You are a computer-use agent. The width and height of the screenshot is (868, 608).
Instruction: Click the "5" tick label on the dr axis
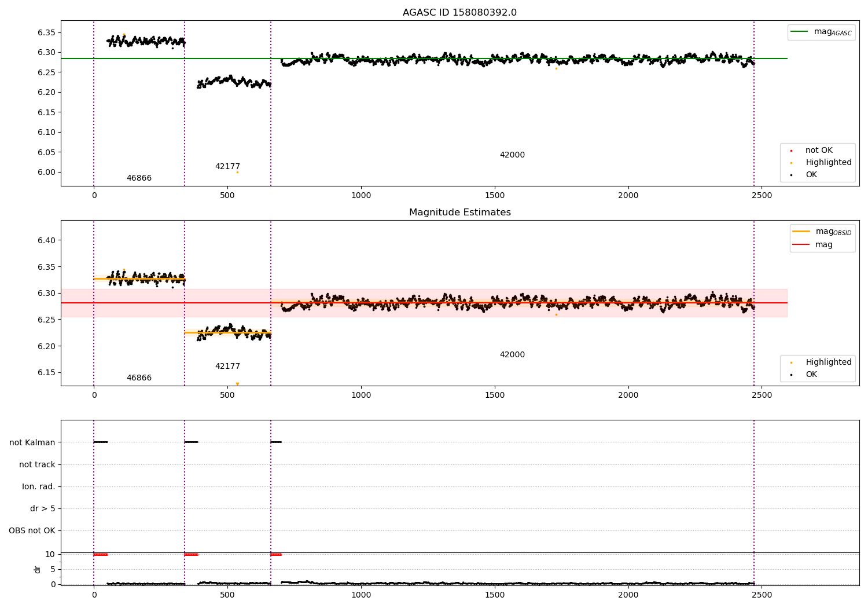(53, 570)
